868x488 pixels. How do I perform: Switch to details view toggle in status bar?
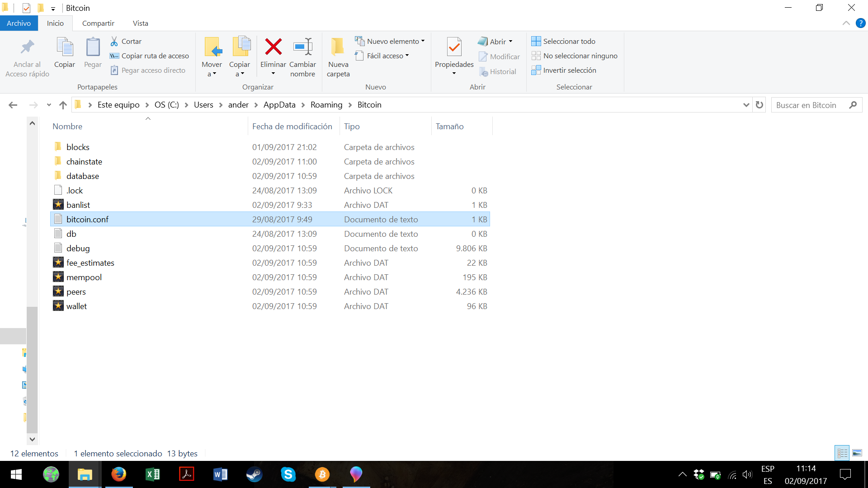pos(842,453)
